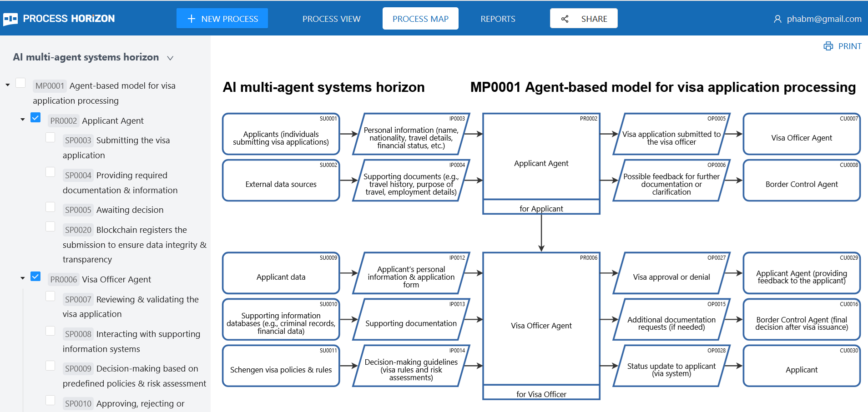
Task: Open the AI multi-agent systems horizon dropdown
Action: point(170,58)
